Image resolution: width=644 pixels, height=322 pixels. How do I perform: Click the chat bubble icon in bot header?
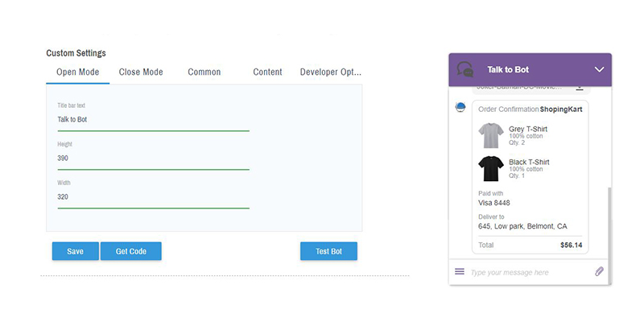click(465, 70)
